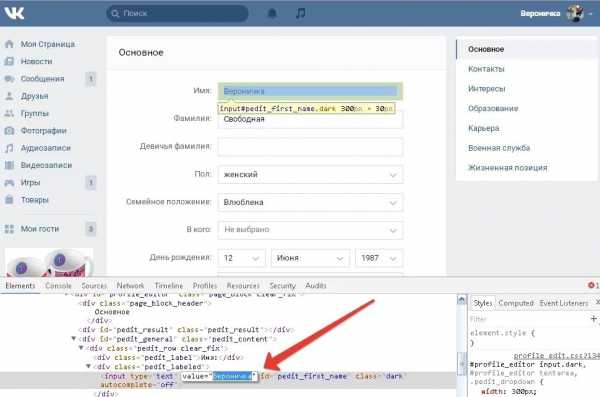Click the Фамилия input with Свободная

pyautogui.click(x=310, y=120)
